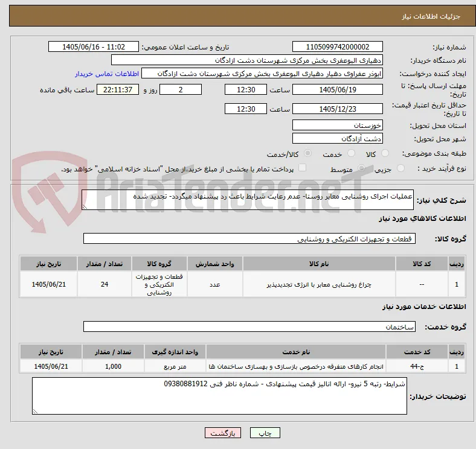Image resolution: width=476 pixels, height=449 pixels.
Task: Click the request creator name field
Action: [x=262, y=74]
